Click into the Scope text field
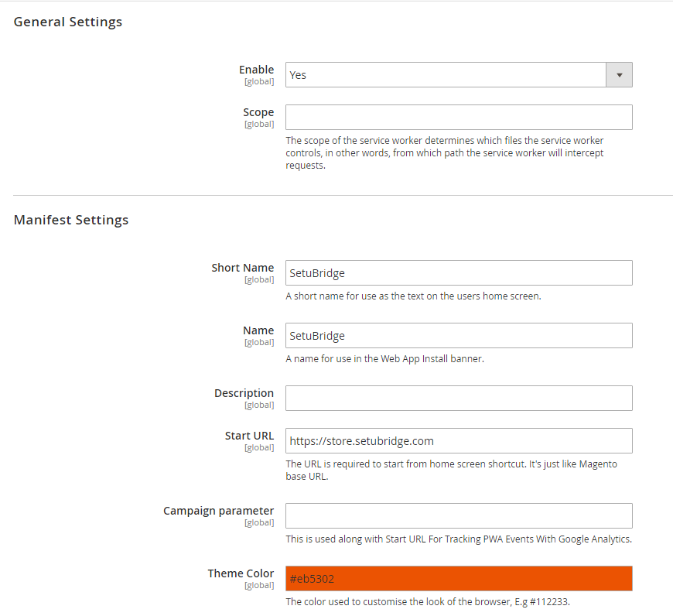Viewport: 673px width, 616px height. pos(459,118)
